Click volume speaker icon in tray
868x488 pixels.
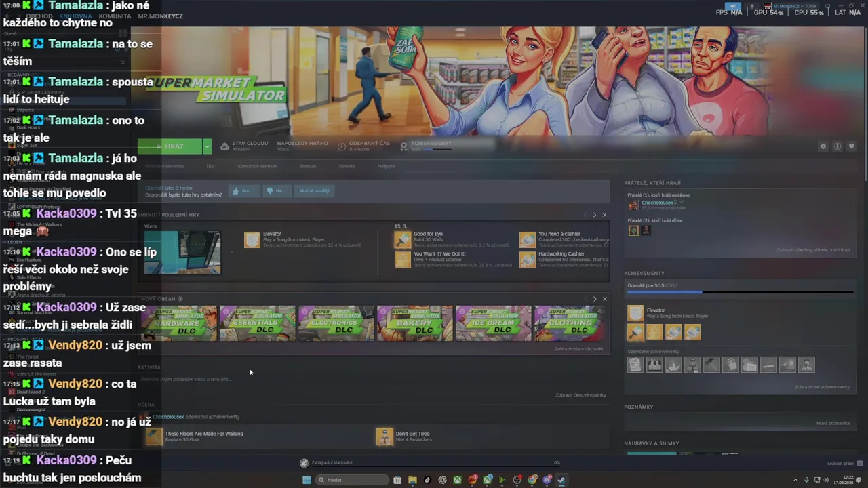[825, 480]
